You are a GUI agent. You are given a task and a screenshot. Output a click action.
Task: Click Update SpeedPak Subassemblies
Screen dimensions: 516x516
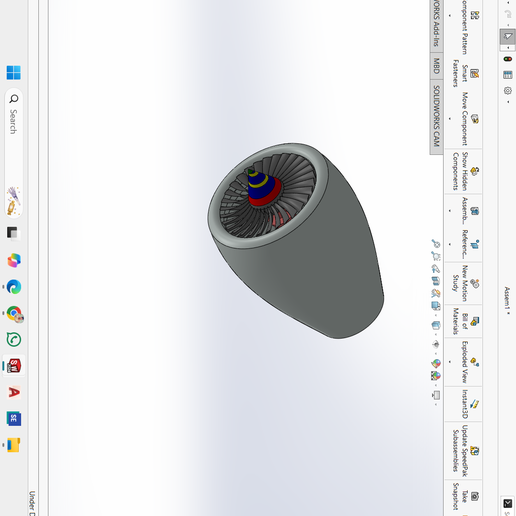[474, 451]
